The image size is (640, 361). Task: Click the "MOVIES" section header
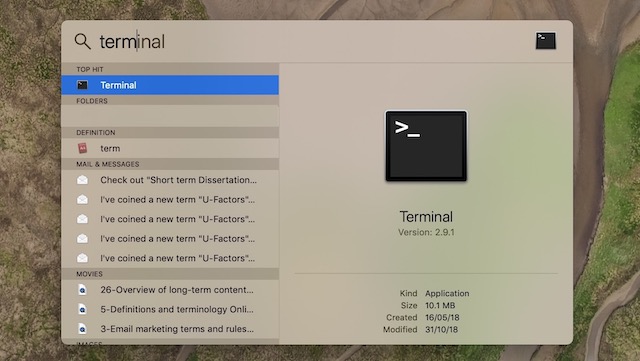point(89,274)
